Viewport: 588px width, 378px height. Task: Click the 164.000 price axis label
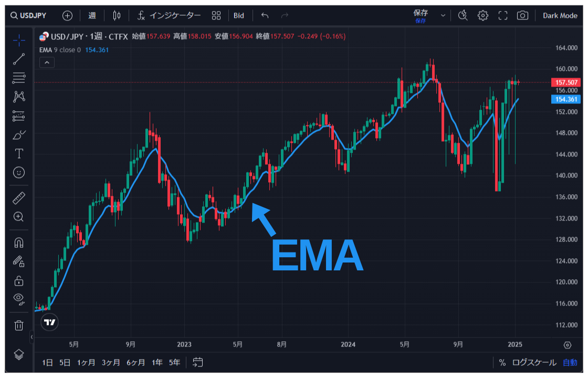[x=566, y=48]
